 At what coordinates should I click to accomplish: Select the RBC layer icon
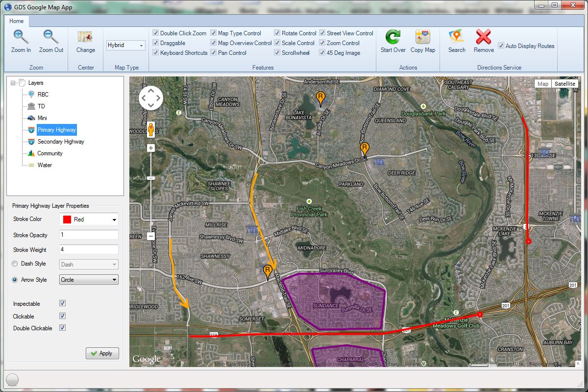tap(31, 95)
